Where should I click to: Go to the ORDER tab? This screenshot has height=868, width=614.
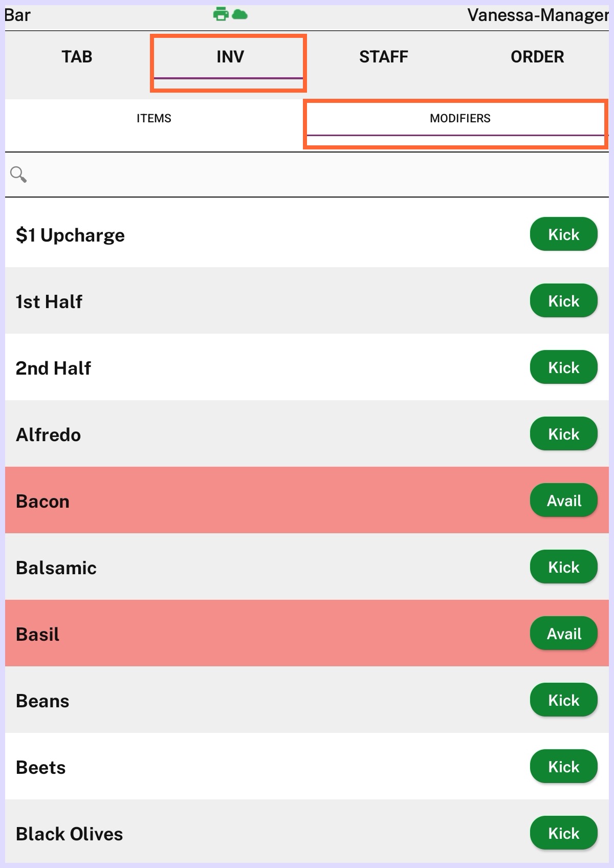537,57
